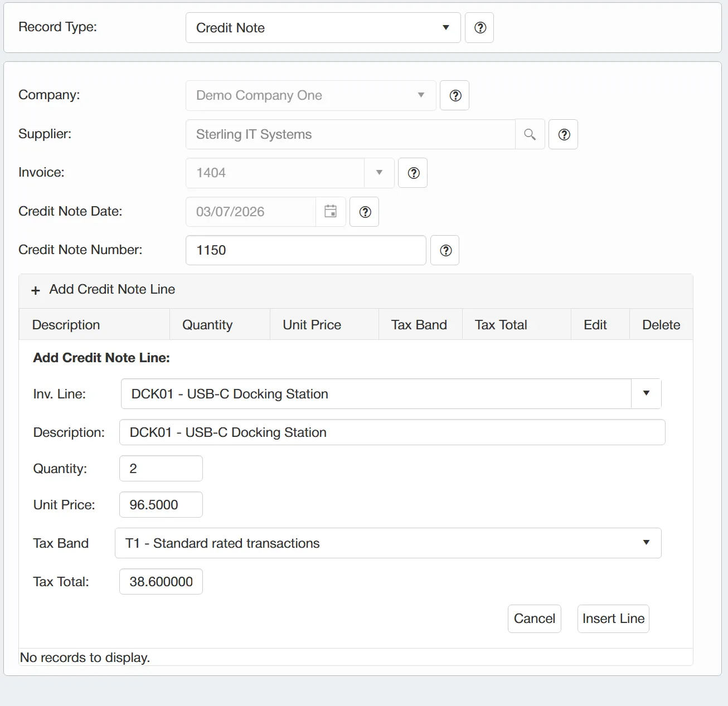Open the Tax Band T1 dropdown
The image size is (728, 706).
coord(388,543)
